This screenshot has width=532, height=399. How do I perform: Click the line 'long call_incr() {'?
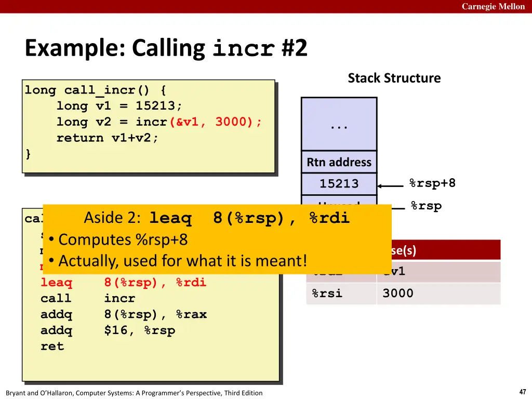pos(96,90)
